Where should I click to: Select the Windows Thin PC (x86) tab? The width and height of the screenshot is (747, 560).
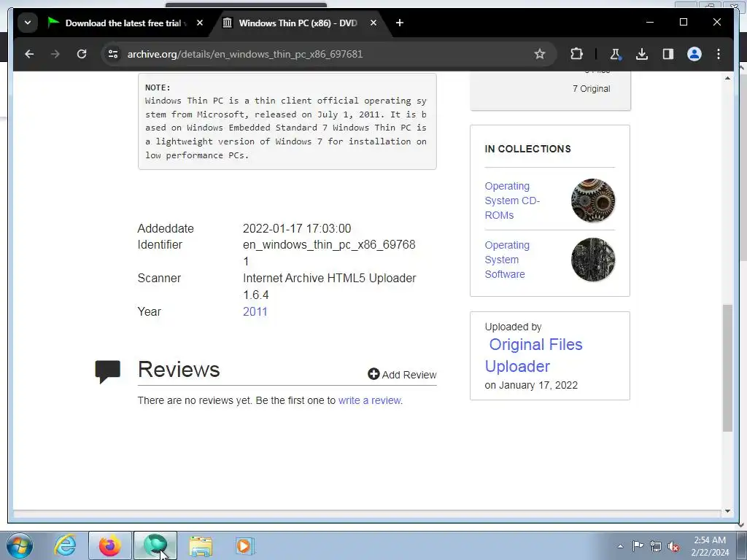(x=298, y=23)
